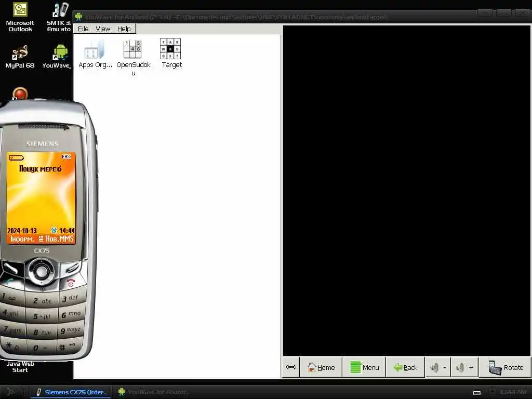The width and height of the screenshot is (532, 399).
Task: Open the Help menu in YouWave
Action: tap(124, 29)
